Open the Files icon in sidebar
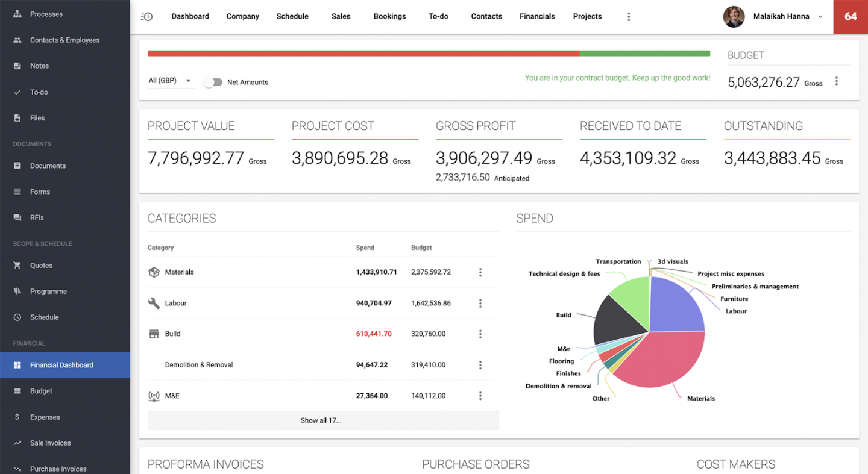 pos(17,118)
